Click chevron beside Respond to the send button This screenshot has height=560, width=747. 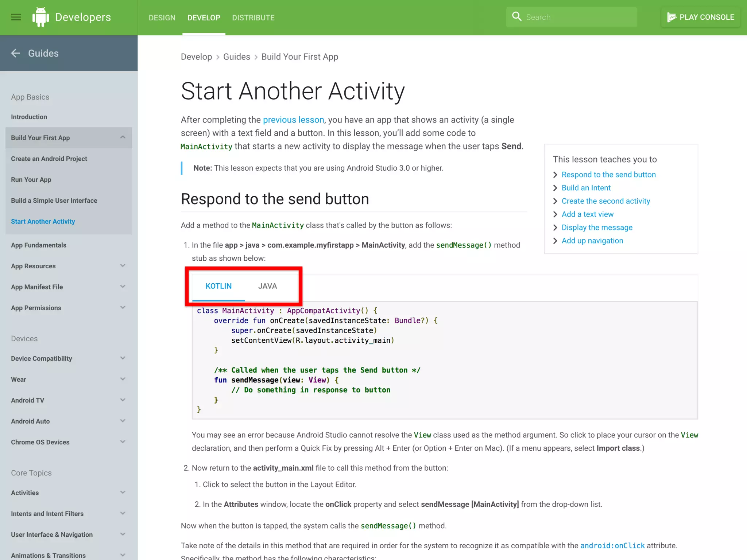555,175
